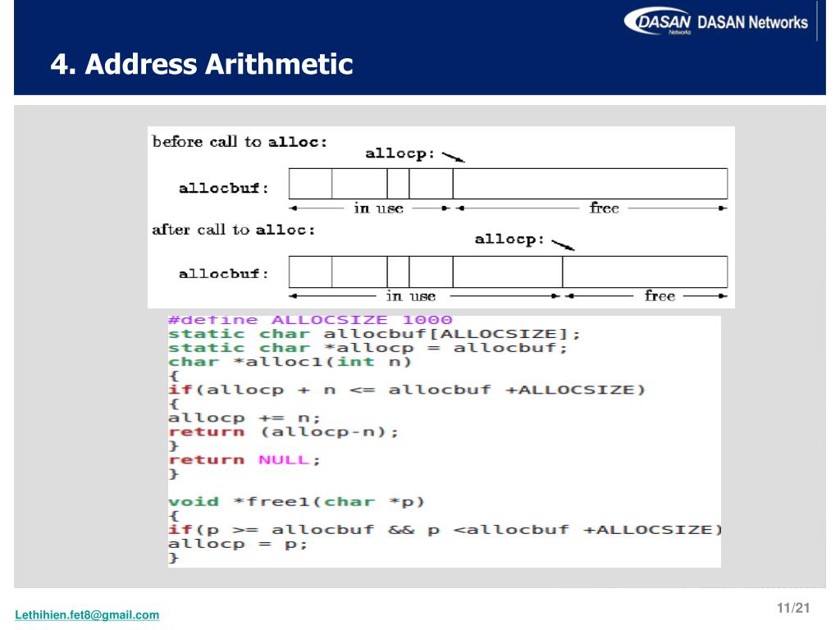The width and height of the screenshot is (840, 630).
Task: Click the lower diagram's 'allocp:' pointer label
Action: 509,239
